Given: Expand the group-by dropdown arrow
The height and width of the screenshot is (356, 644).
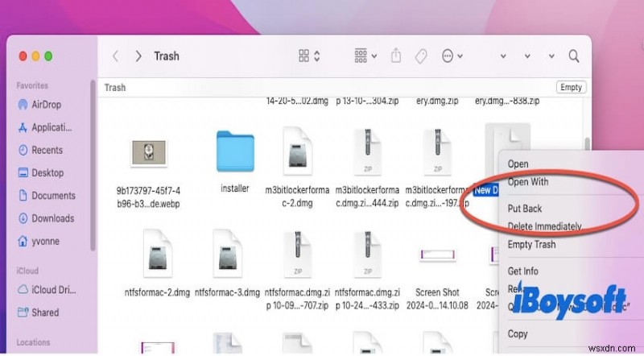Looking at the screenshot, I should pyautogui.click(x=374, y=56).
